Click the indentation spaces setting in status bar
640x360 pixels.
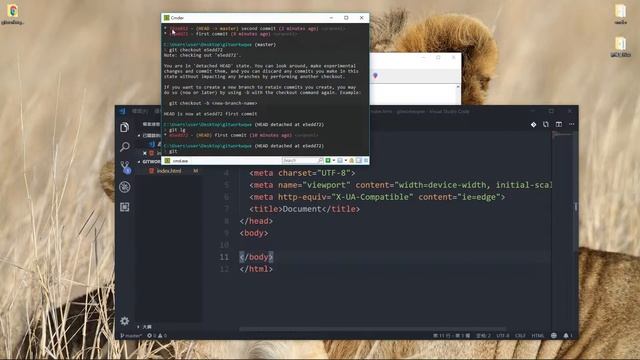[x=483, y=336]
